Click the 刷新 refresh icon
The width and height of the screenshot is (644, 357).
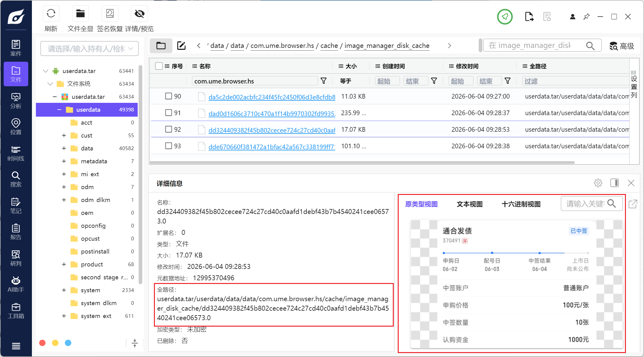coord(51,14)
